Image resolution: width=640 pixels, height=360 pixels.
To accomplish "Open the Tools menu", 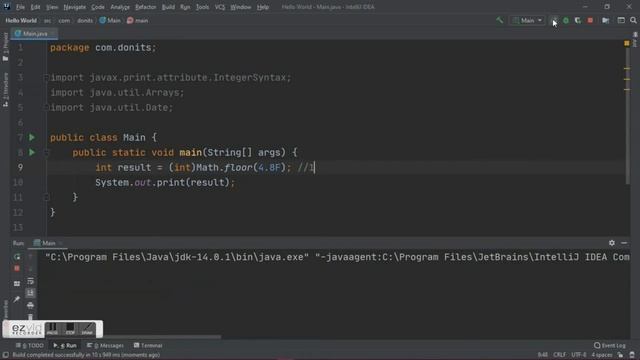I will (x=202, y=7).
